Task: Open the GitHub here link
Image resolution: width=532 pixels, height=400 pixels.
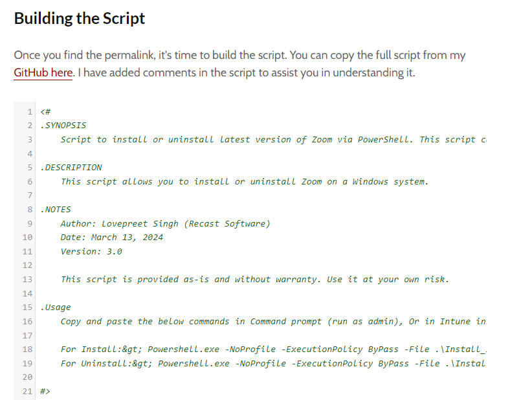Action: (43, 72)
